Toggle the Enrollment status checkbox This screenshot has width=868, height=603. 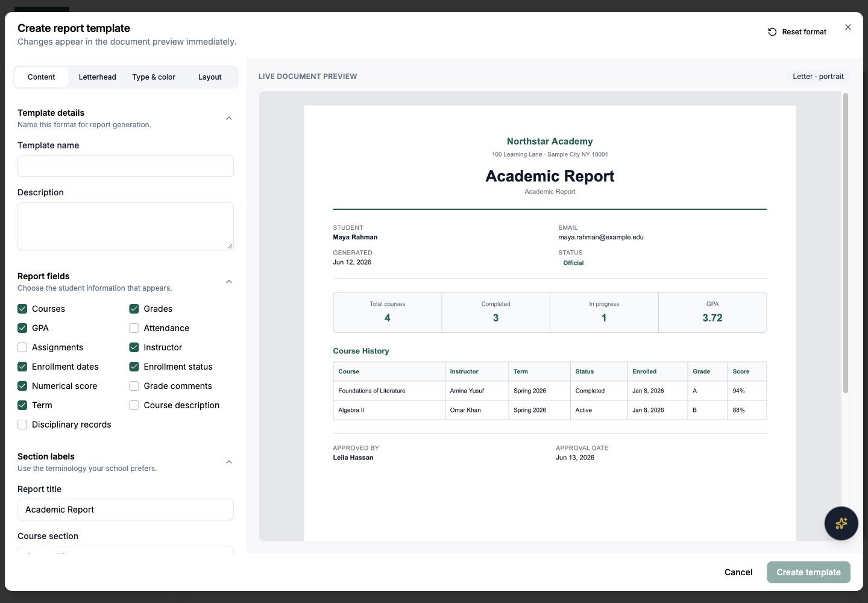134,367
